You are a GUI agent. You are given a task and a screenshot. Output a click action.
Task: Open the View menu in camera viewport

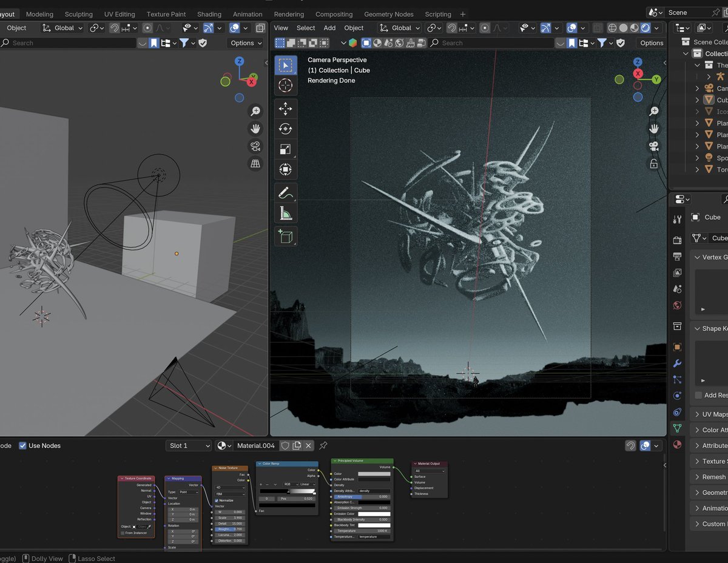(x=281, y=28)
